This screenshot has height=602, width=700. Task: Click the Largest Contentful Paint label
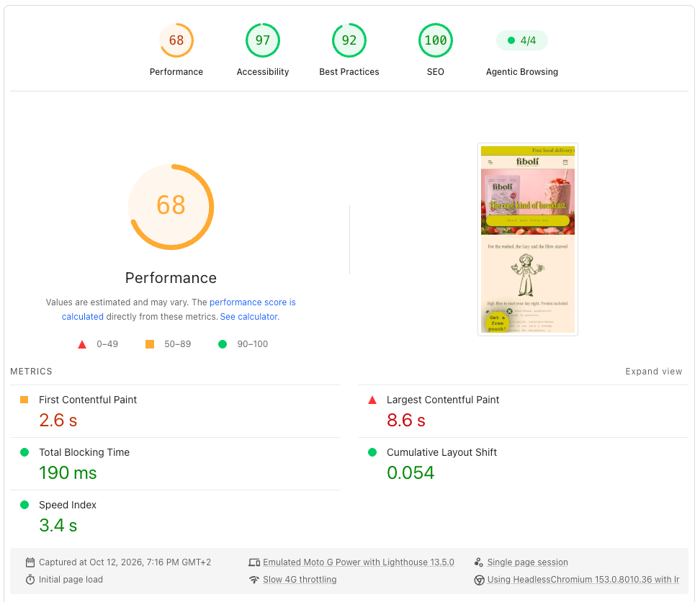[x=443, y=400]
